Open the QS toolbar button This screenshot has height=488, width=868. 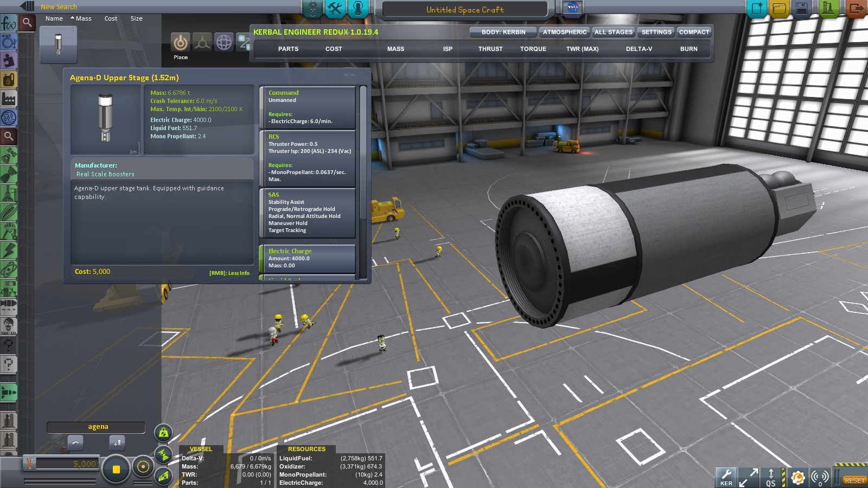point(771,478)
